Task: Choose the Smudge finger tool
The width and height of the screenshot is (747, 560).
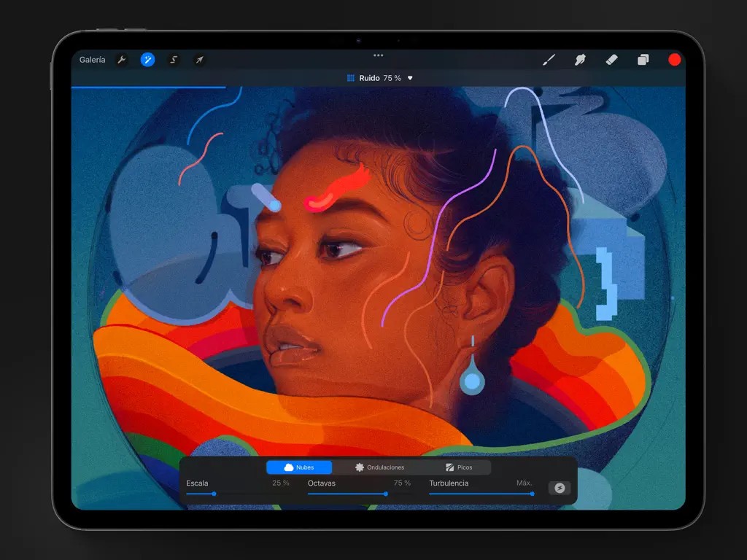Action: (581, 60)
